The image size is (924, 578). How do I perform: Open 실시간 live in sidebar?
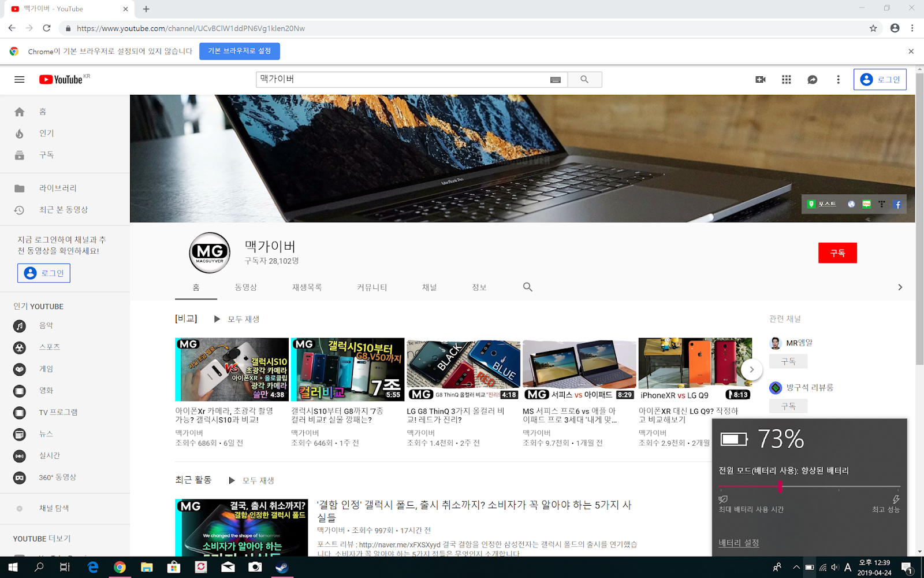click(65, 455)
